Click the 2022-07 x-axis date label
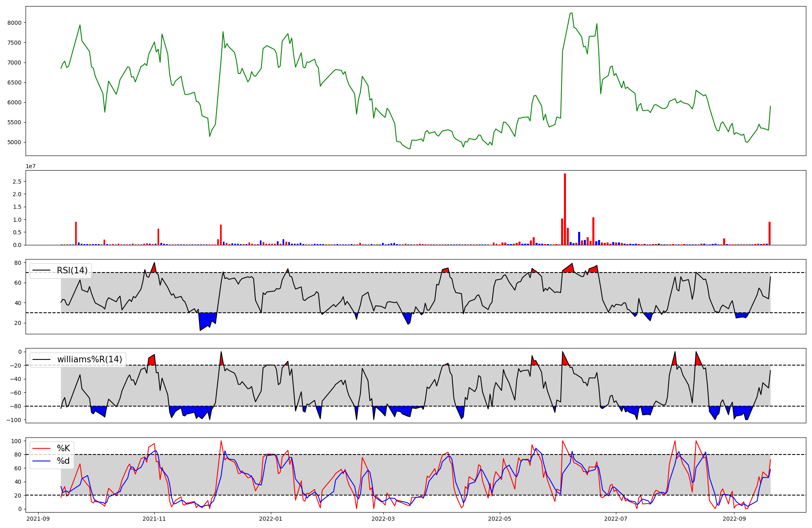 coord(616,519)
